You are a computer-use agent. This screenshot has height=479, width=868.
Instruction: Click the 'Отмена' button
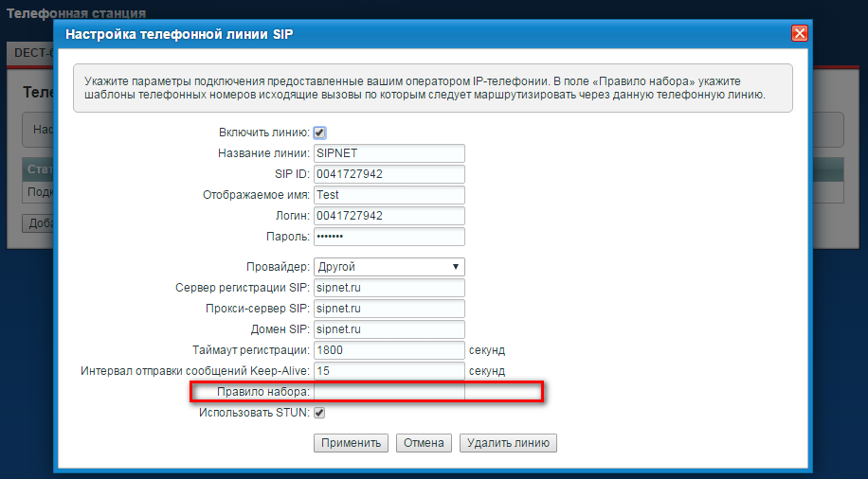(x=424, y=443)
